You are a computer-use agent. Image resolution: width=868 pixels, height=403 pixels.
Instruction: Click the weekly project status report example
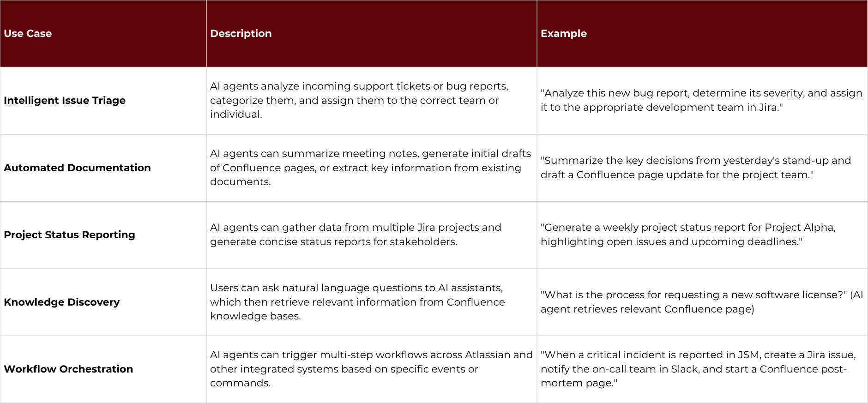coord(688,235)
